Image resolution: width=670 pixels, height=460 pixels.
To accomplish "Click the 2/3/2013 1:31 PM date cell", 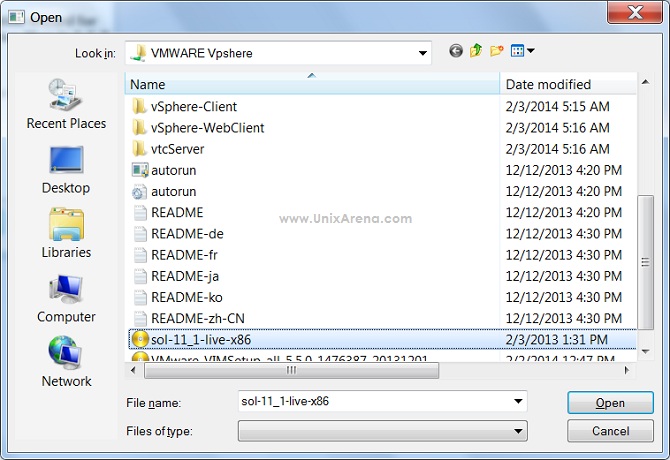I will pos(556,340).
